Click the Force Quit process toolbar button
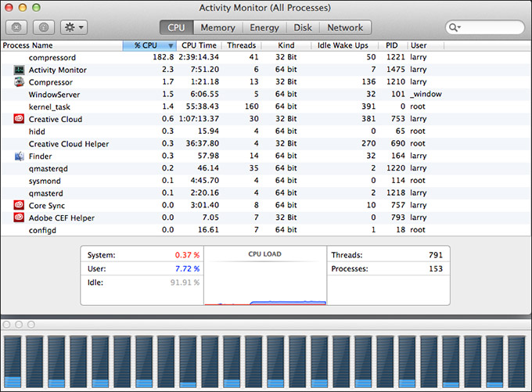532x392 pixels. click(x=16, y=27)
